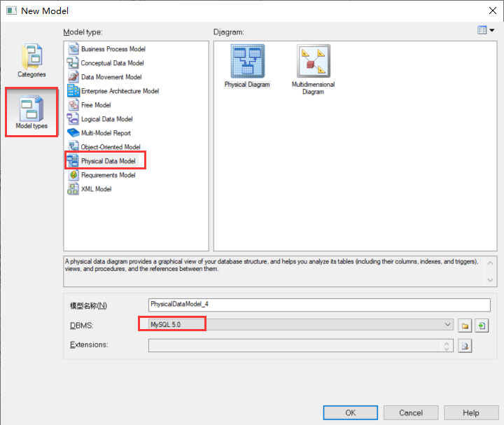The width and height of the screenshot is (504, 425).
Task: Select Conceptual Data Model label
Action: pos(112,63)
